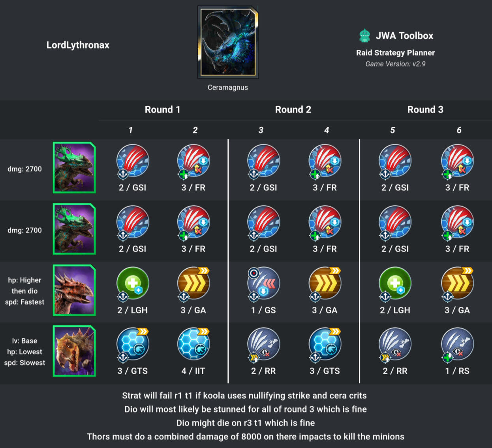
Task: Open the Round 3 header
Action: click(425, 110)
